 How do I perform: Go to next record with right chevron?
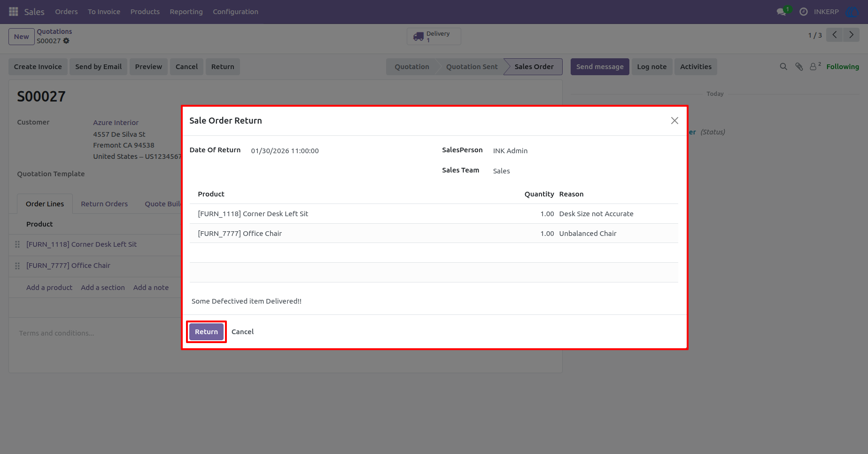[x=851, y=35]
